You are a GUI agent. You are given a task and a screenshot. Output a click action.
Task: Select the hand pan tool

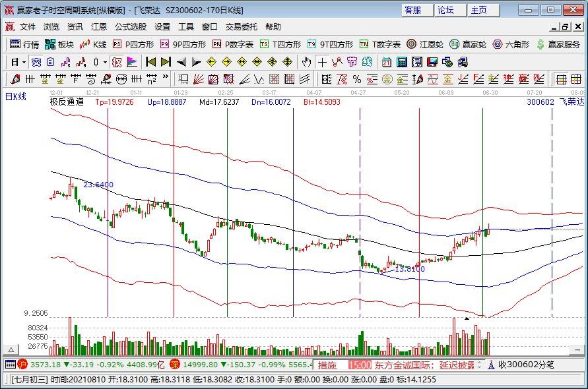pyautogui.click(x=306, y=62)
